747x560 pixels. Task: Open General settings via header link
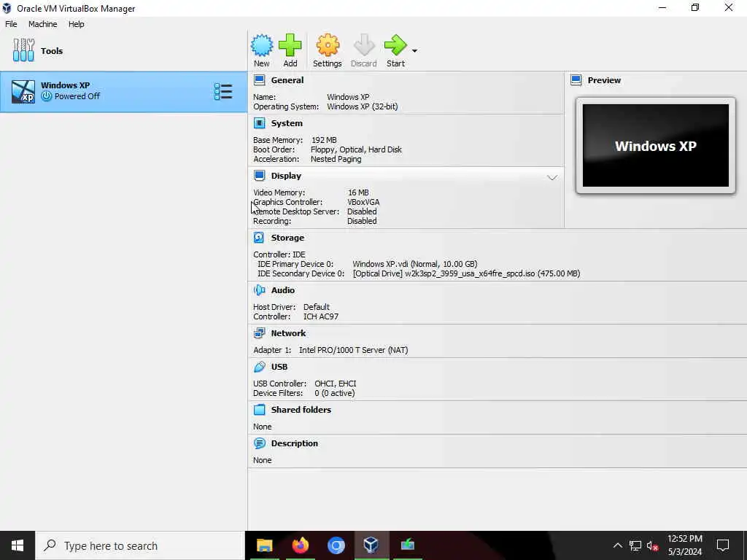tap(287, 80)
